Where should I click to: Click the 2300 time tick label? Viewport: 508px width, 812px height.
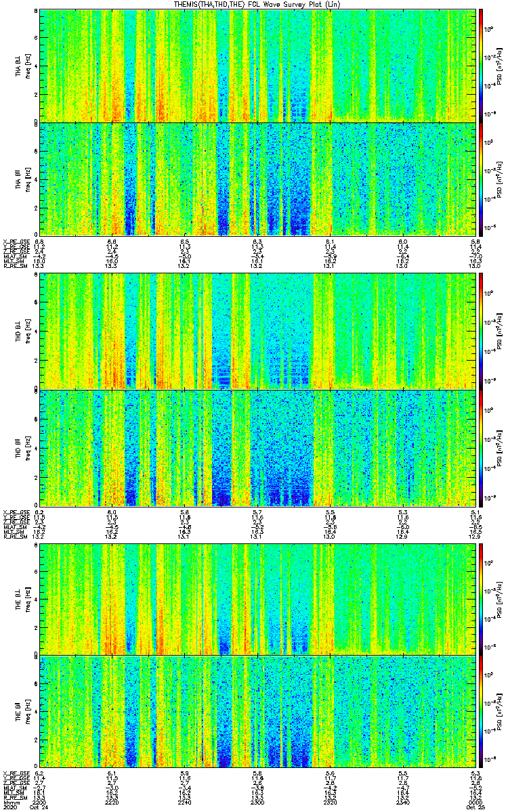[257, 803]
